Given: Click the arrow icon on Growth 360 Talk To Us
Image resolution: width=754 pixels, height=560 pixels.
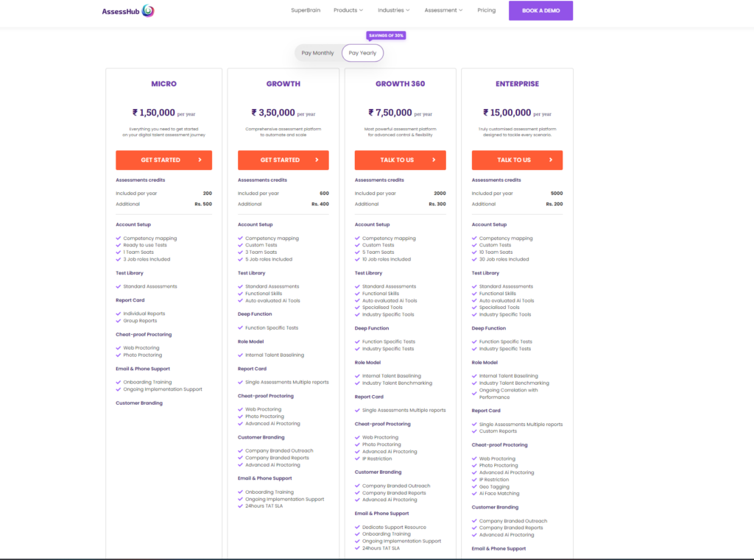Looking at the screenshot, I should (434, 160).
